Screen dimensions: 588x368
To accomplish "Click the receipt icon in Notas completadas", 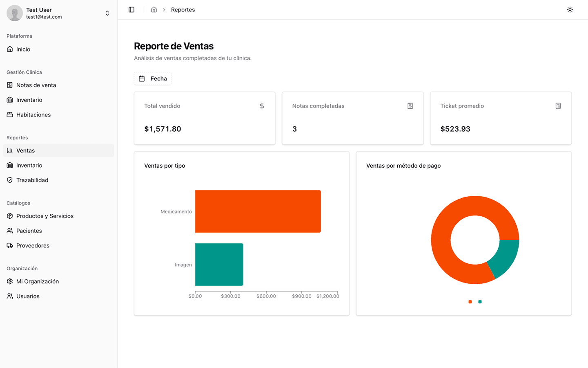I will coord(410,106).
